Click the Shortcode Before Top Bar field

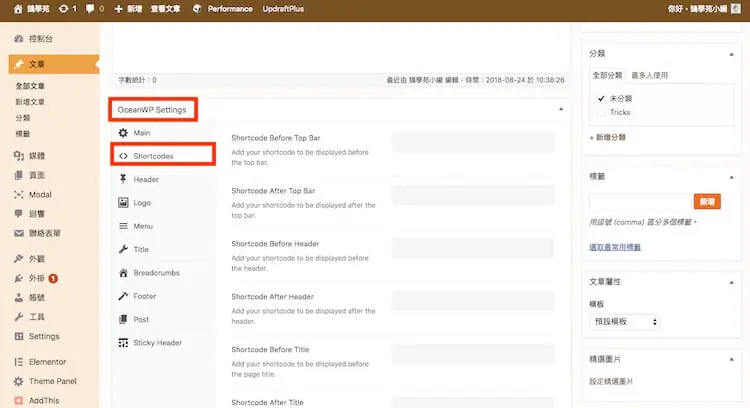pyautogui.click(x=473, y=142)
